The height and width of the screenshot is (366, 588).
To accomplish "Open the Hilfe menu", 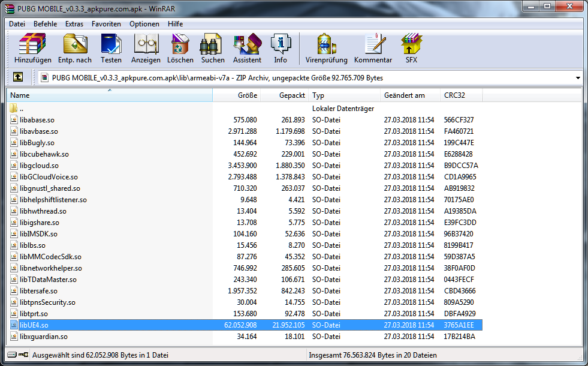I will [x=175, y=23].
